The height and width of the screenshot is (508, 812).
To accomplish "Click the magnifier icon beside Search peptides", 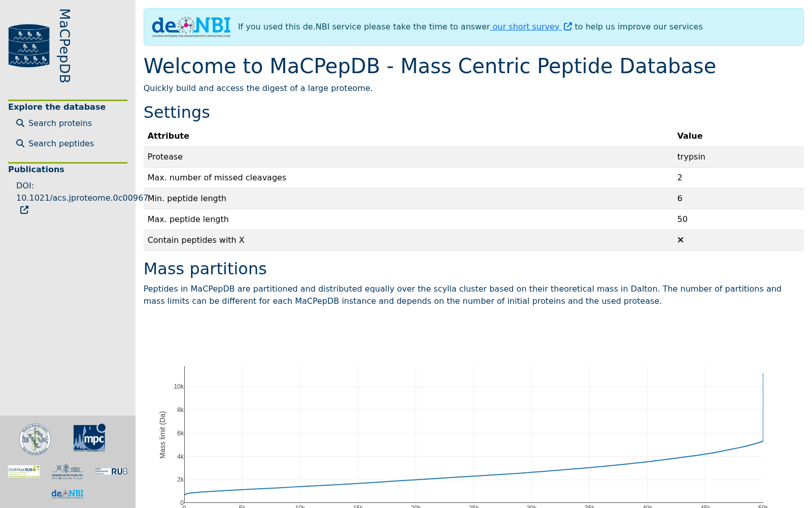I will pos(20,143).
